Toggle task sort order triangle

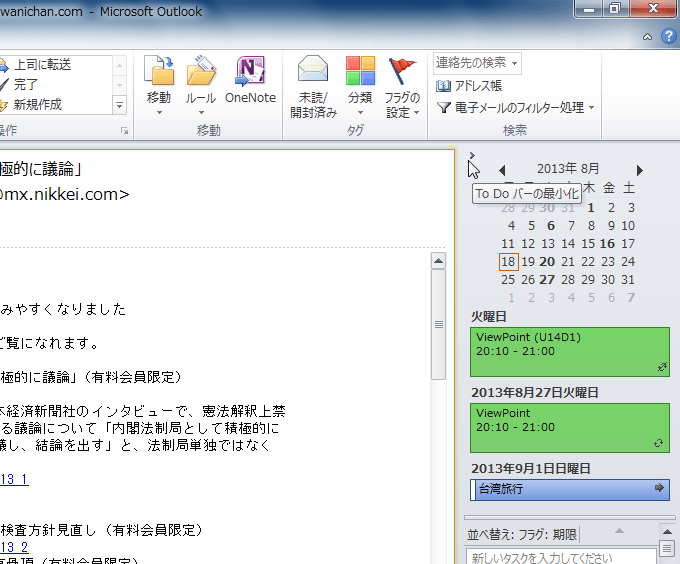click(619, 531)
